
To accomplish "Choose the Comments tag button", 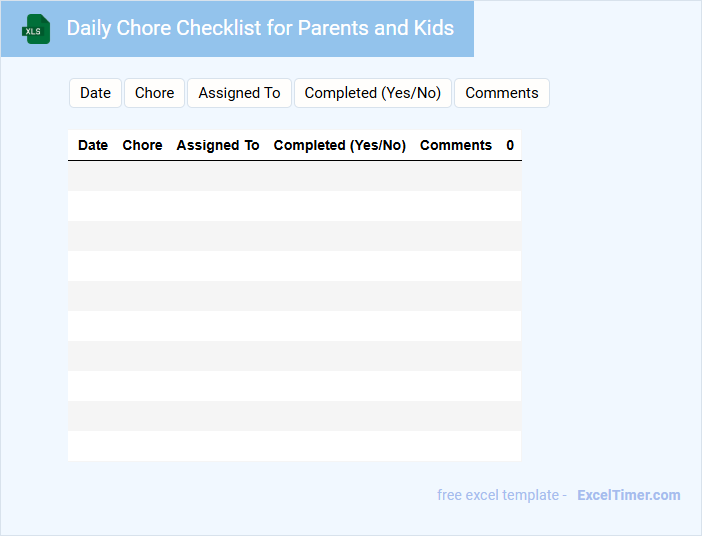I will click(x=501, y=93).
